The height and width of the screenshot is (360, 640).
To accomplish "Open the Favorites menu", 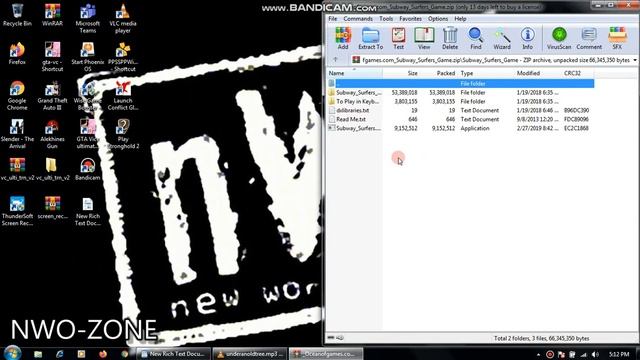I will point(410,19).
